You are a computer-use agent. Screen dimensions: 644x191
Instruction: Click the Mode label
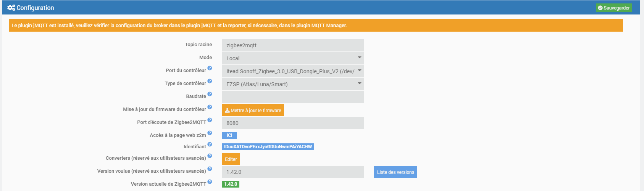click(205, 58)
